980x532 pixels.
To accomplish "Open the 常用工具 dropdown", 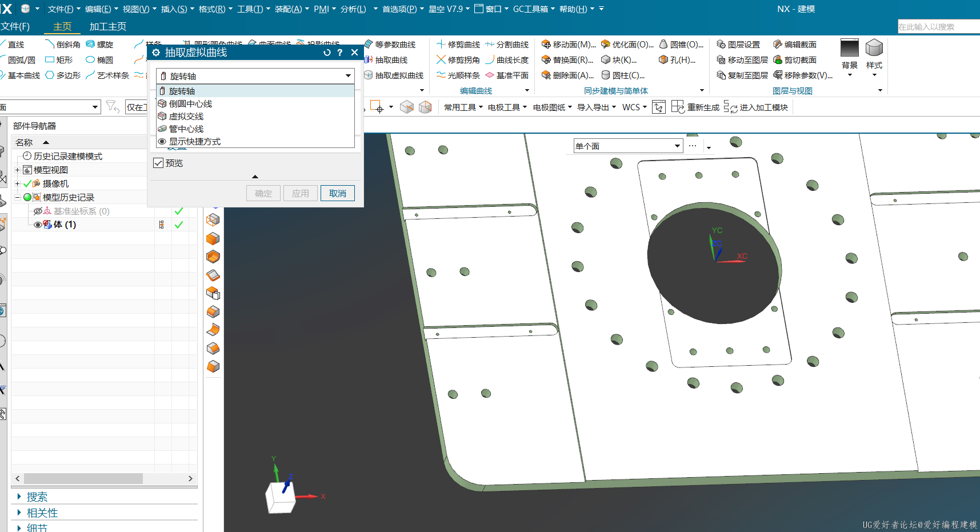I will 463,107.
